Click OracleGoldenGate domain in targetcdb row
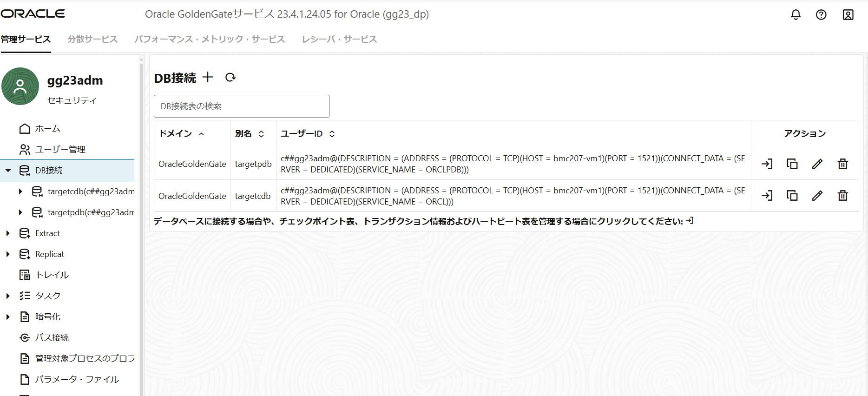This screenshot has width=868, height=396. click(x=192, y=196)
